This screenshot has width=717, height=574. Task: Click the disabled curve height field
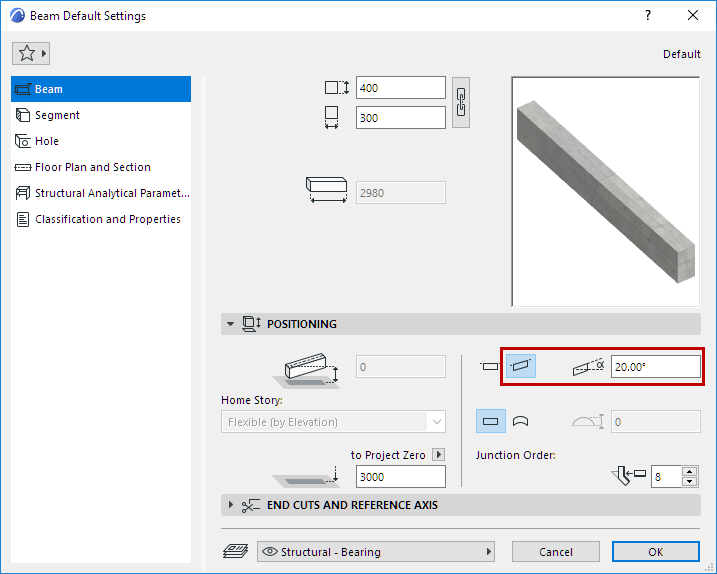coord(655,422)
